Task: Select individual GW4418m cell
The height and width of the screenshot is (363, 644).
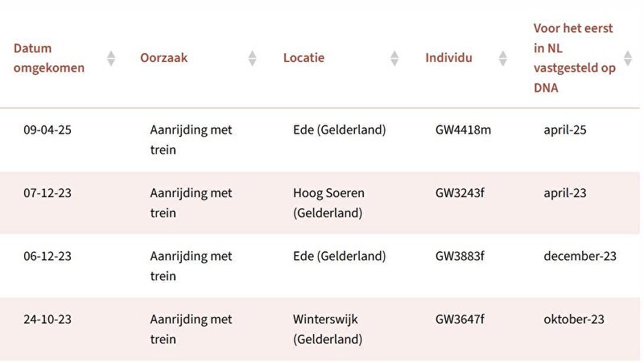Action: click(463, 130)
